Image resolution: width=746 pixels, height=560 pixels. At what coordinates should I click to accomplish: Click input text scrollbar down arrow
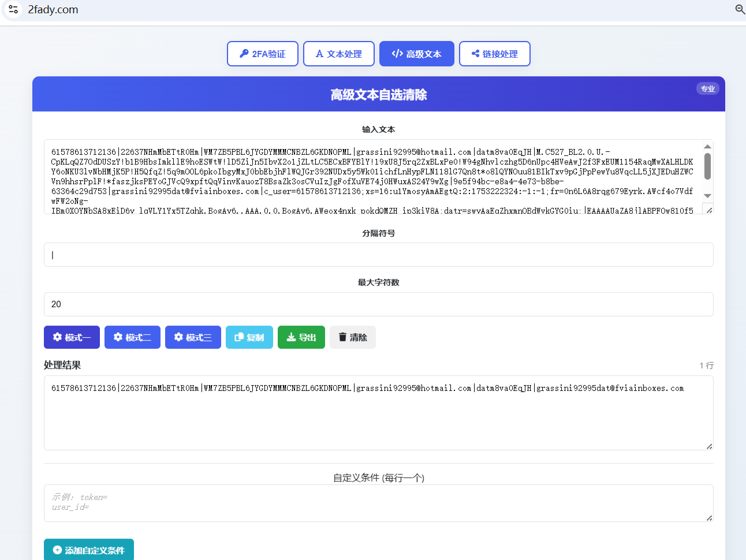(707, 196)
